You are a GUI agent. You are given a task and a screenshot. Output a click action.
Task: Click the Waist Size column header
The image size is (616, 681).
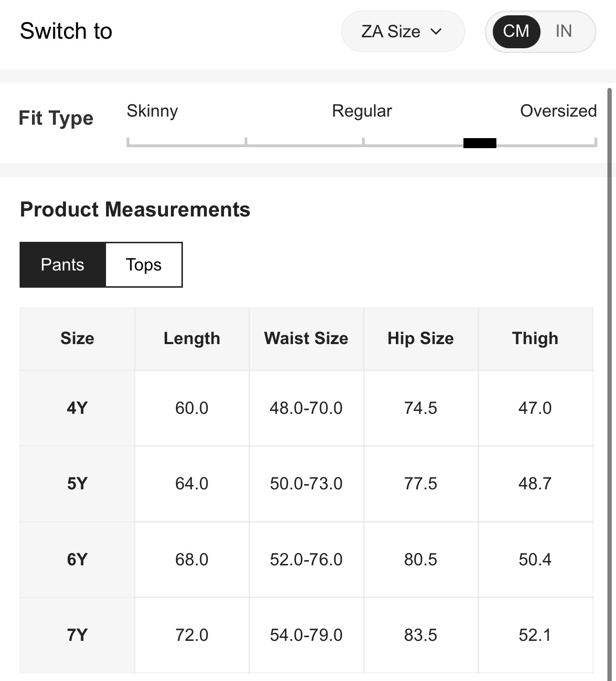(x=306, y=338)
